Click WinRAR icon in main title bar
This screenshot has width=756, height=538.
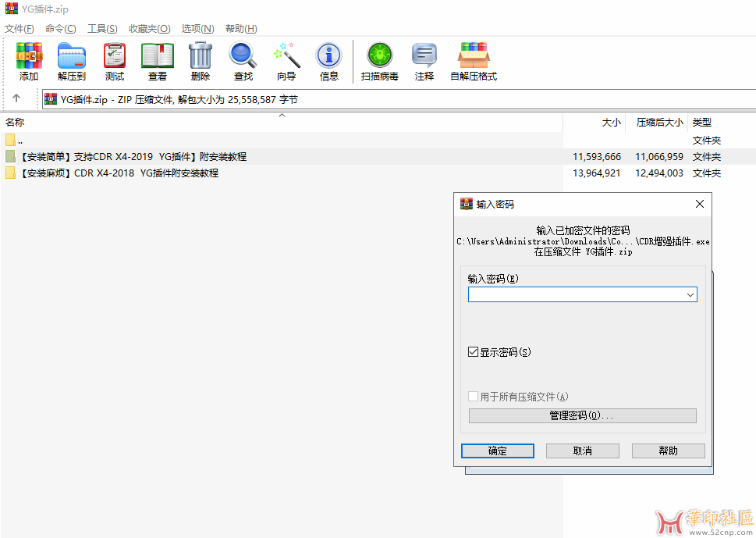pos(12,9)
